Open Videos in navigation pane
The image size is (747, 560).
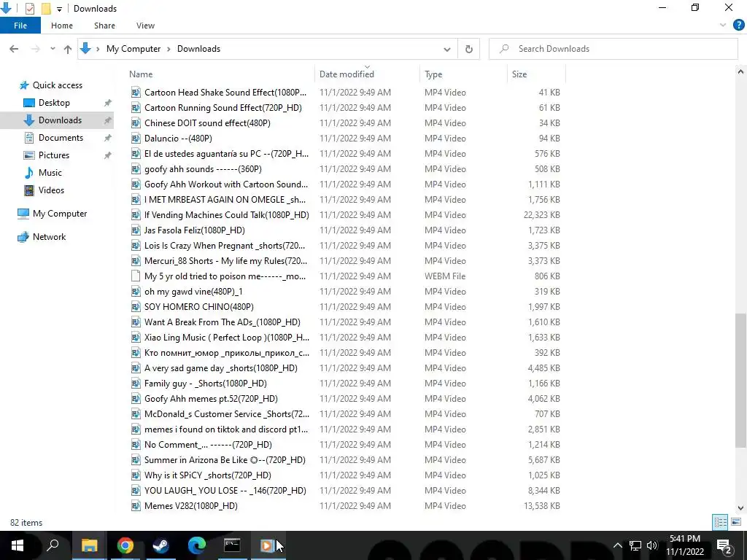51,190
